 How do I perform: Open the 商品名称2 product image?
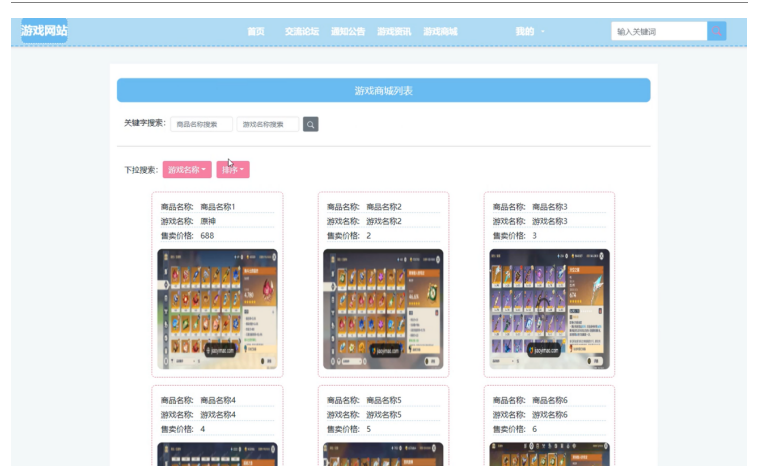click(383, 309)
